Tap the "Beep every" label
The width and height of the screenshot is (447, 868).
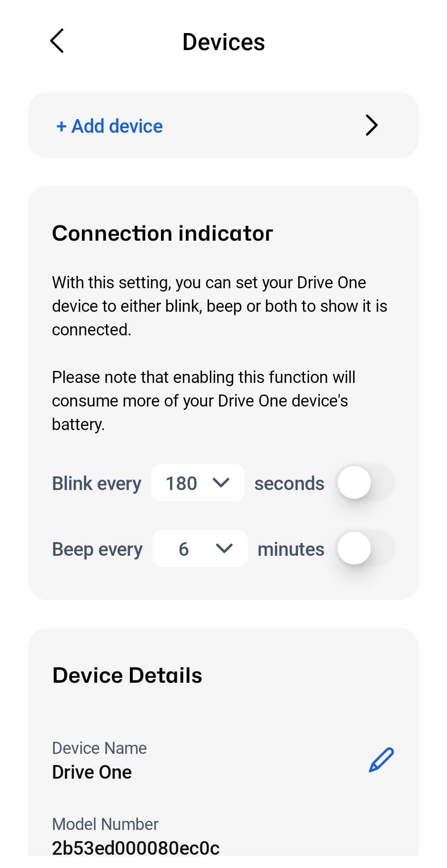click(x=97, y=549)
